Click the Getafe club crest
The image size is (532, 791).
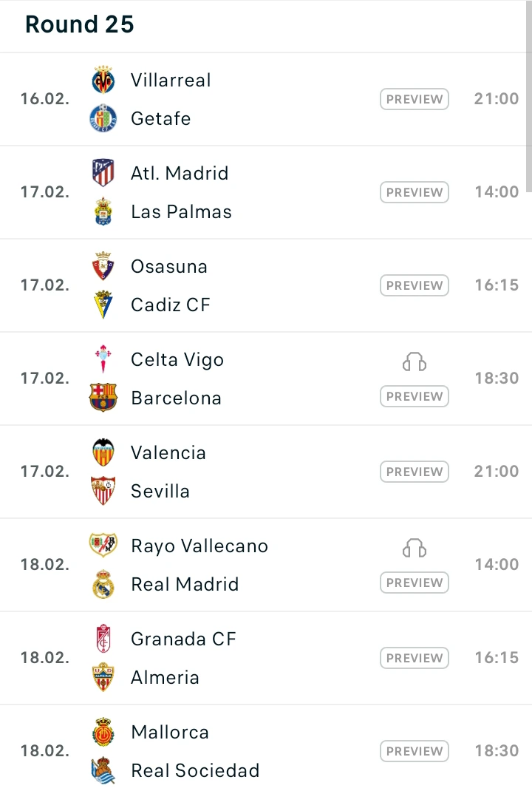click(103, 118)
